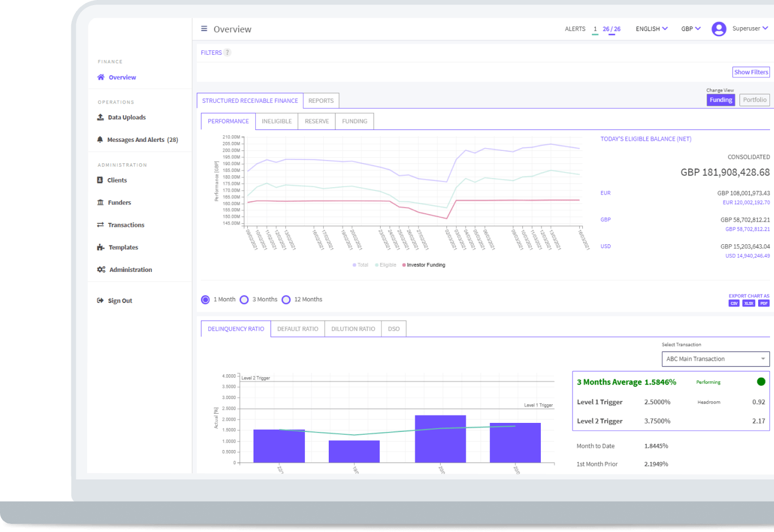Click the Transactions arrows icon
774x532 pixels.
click(101, 225)
